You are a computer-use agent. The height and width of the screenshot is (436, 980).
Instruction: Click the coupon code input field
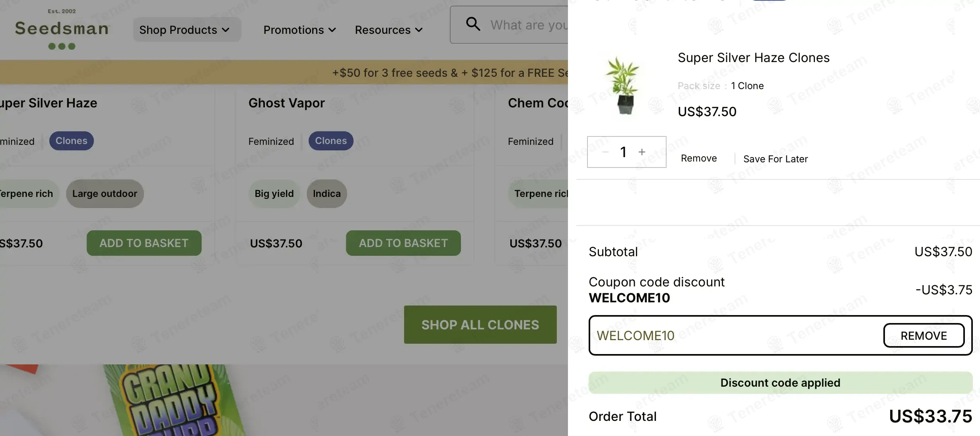pos(732,336)
